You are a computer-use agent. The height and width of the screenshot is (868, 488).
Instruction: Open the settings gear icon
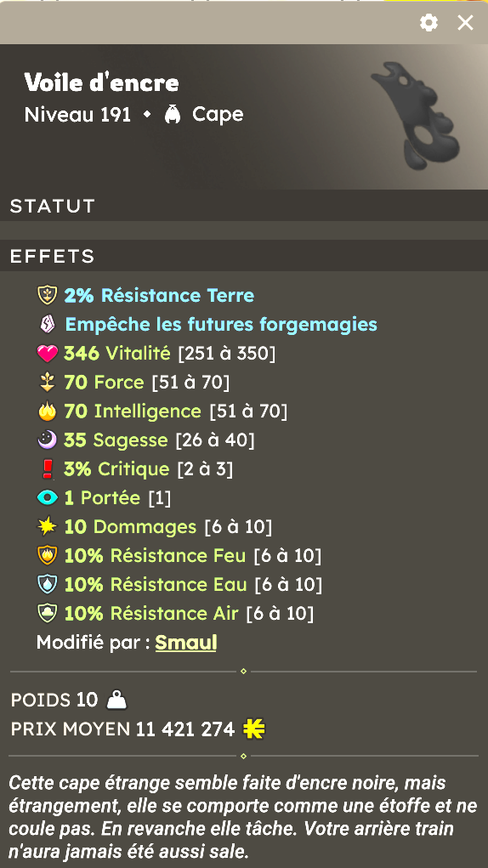click(x=428, y=23)
